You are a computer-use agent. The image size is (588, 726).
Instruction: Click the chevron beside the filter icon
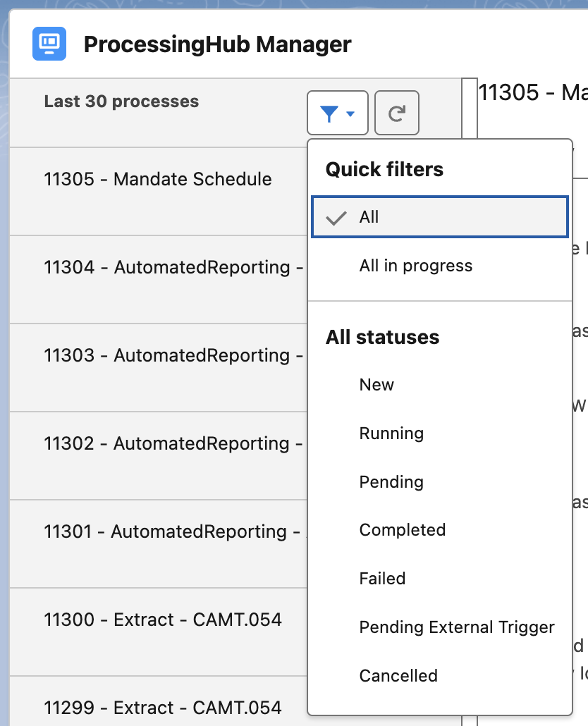click(x=350, y=113)
